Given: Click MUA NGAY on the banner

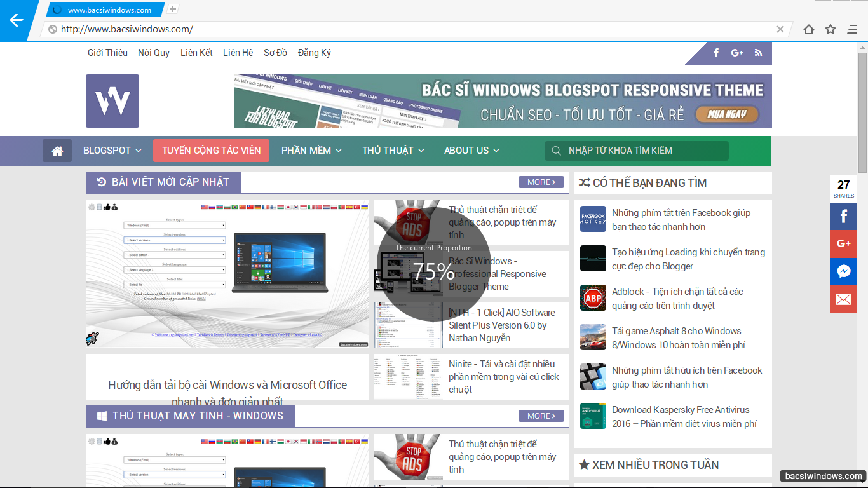Looking at the screenshot, I should coord(726,114).
